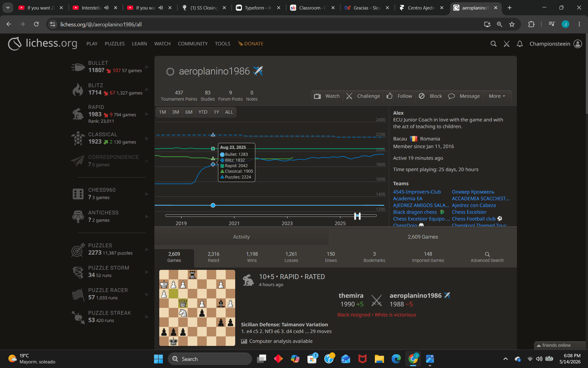
Task: Click the chart range slider track near 2021
Action: click(234, 216)
